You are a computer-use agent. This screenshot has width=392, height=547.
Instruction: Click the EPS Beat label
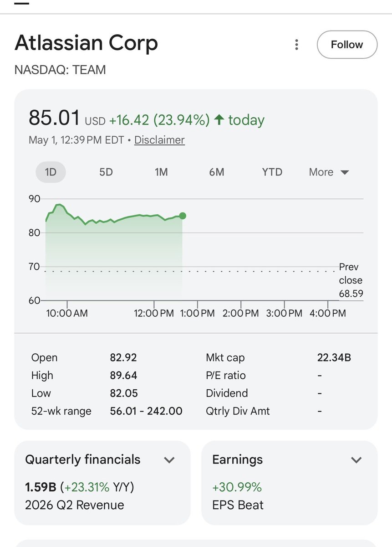[238, 505]
